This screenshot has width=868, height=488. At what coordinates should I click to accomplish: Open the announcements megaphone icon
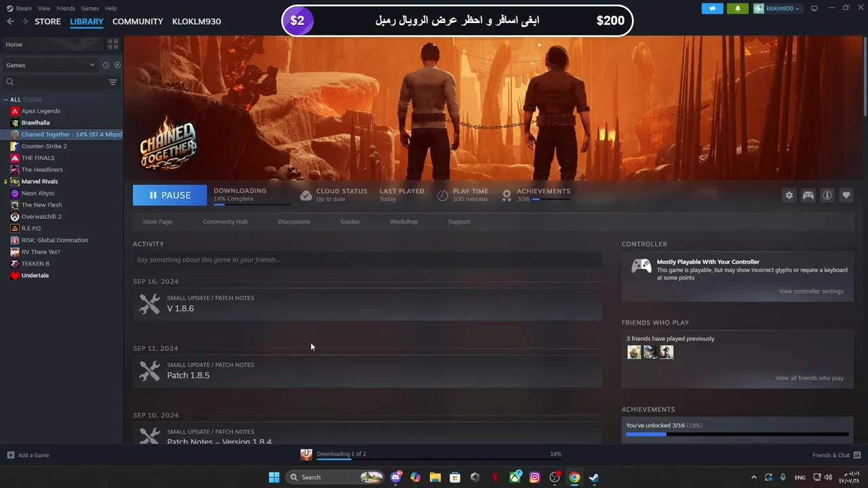(x=712, y=8)
